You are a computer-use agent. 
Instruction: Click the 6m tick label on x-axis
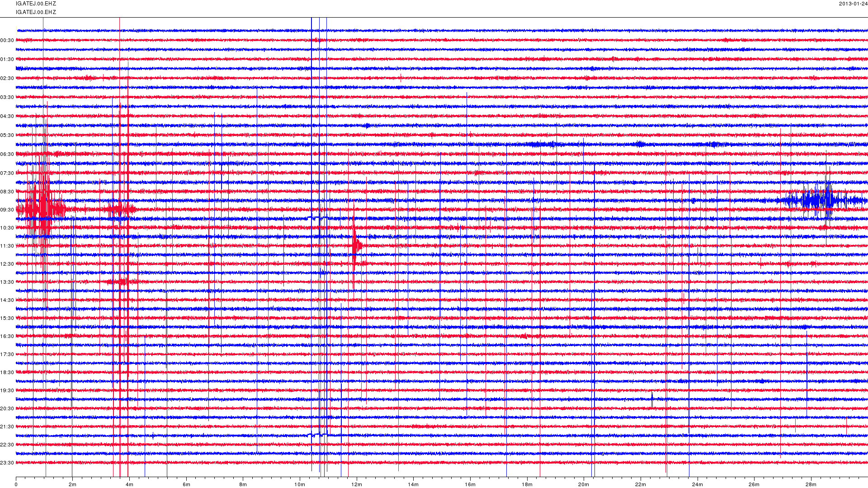tap(186, 485)
